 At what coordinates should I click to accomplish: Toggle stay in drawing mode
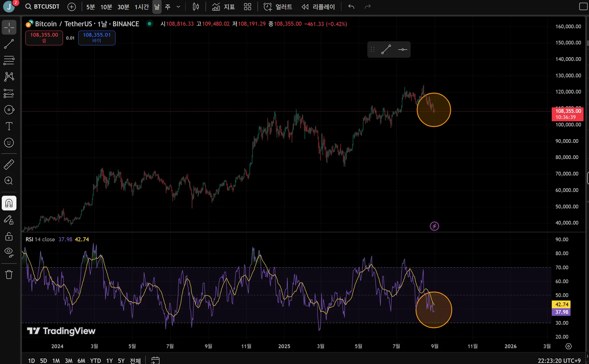click(9, 220)
